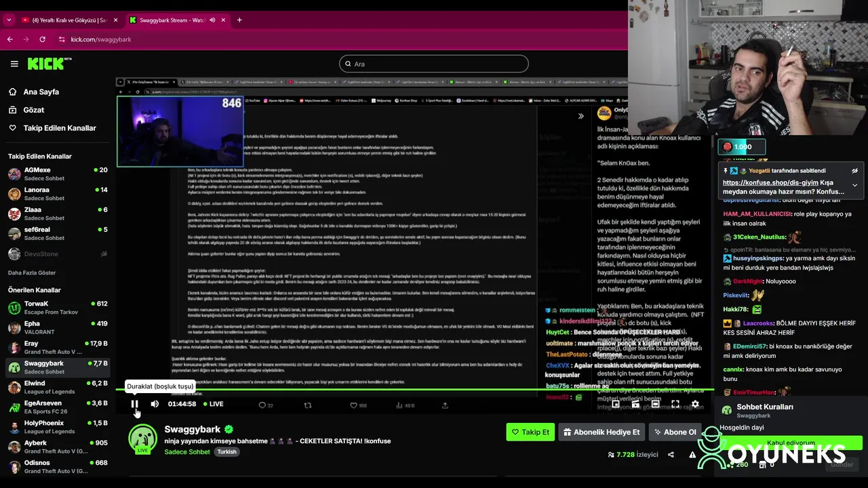
Task: Open Odisnos channel in sidebar
Action: pos(57,466)
